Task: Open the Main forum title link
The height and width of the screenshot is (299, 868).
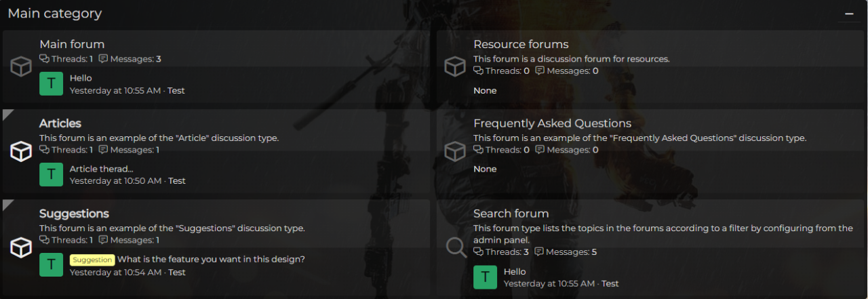Action: (72, 45)
